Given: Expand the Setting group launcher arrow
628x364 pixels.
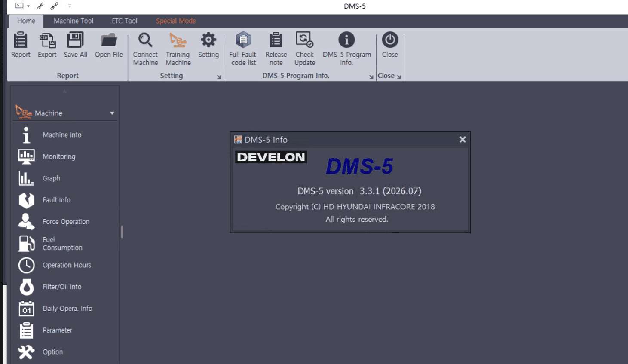Looking at the screenshot, I should (x=219, y=77).
